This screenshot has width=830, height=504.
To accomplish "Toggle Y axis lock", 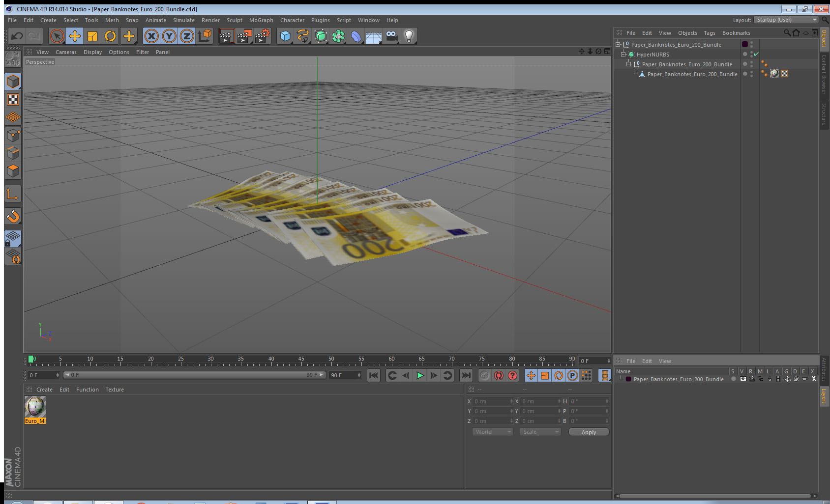I will pyautogui.click(x=169, y=36).
